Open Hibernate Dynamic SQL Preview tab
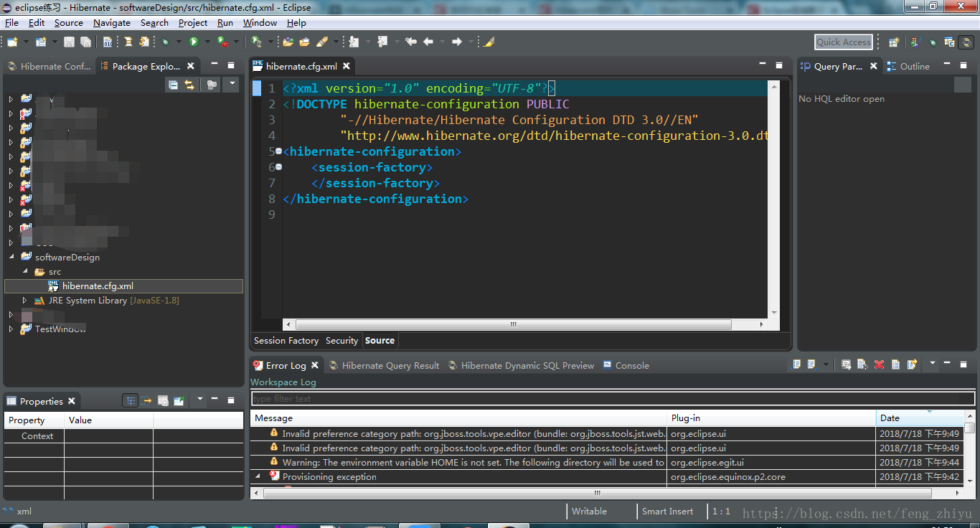 521,365
